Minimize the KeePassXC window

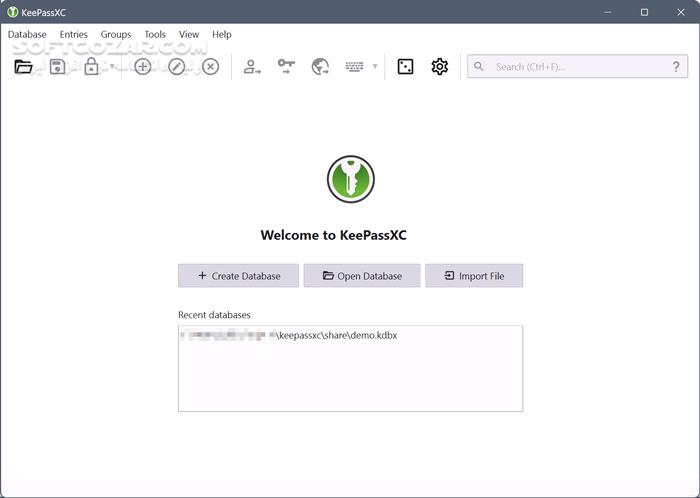click(608, 12)
